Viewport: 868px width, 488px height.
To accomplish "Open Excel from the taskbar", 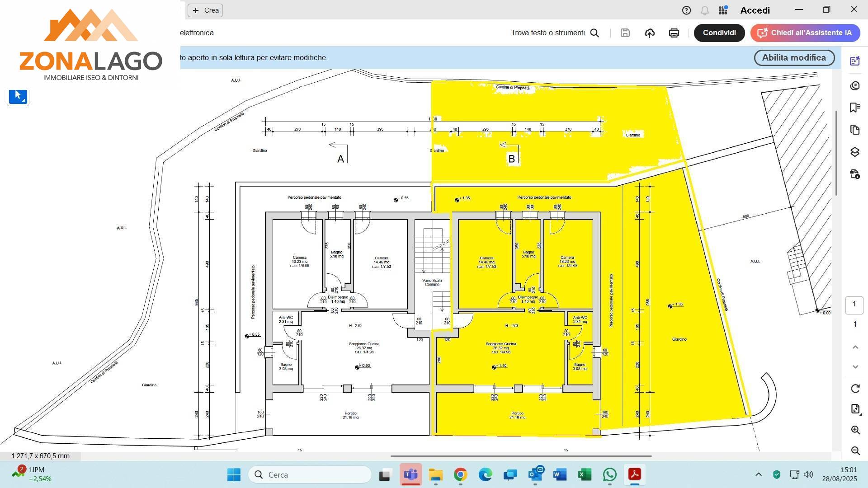I will click(x=585, y=474).
